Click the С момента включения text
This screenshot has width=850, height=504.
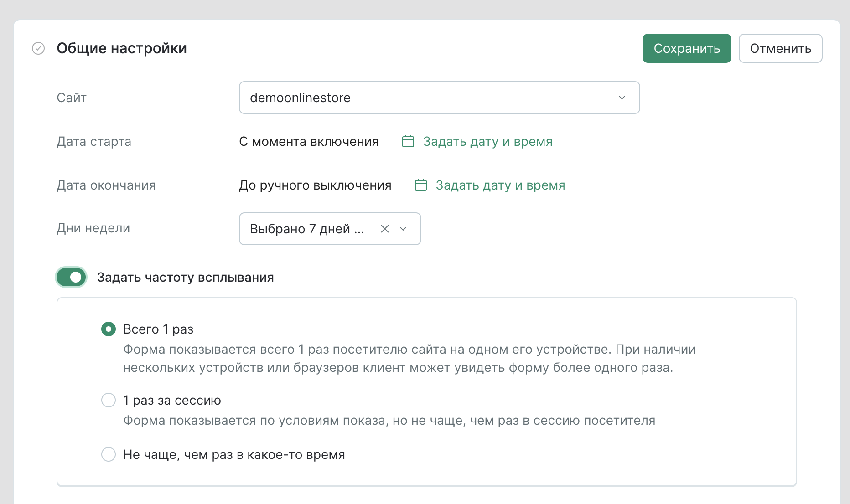pos(309,141)
